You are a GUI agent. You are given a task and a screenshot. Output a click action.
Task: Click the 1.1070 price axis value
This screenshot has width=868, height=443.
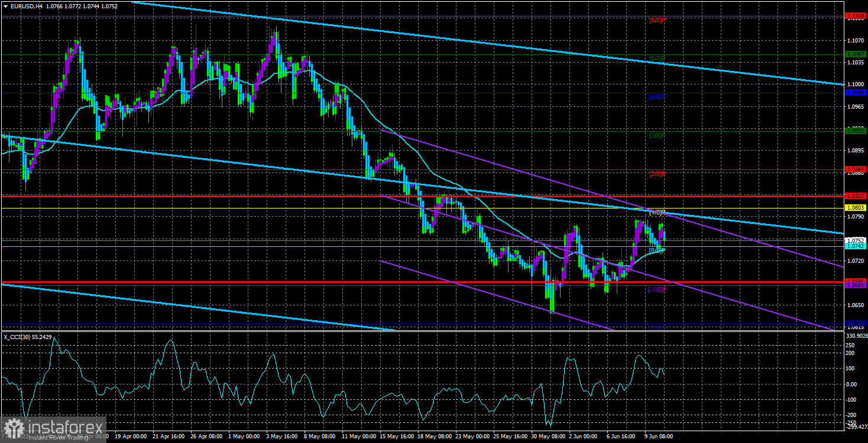click(x=856, y=41)
